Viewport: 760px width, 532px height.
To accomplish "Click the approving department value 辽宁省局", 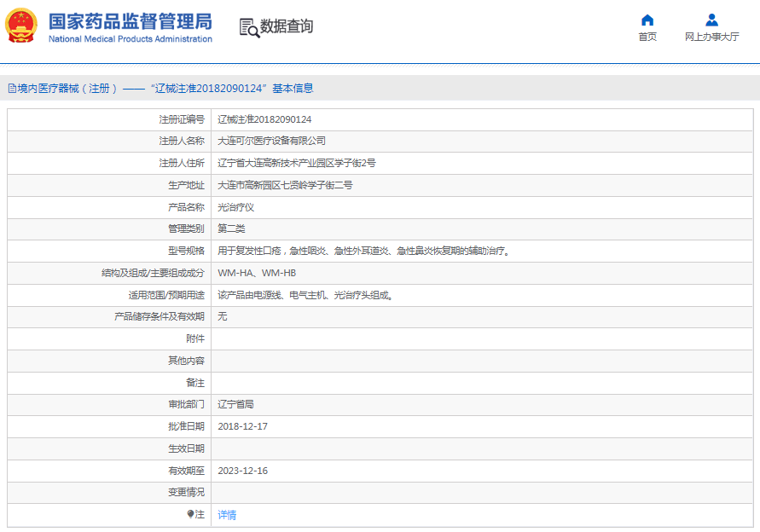I will [x=235, y=404].
